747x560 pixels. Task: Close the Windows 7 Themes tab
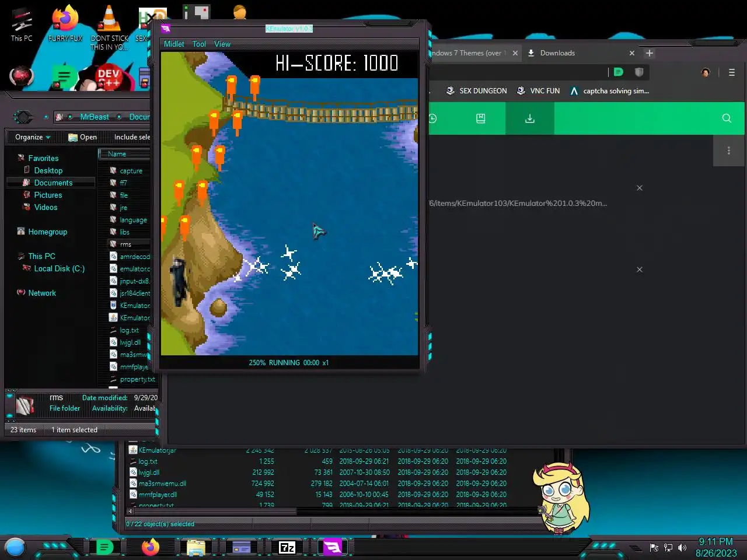[515, 53]
